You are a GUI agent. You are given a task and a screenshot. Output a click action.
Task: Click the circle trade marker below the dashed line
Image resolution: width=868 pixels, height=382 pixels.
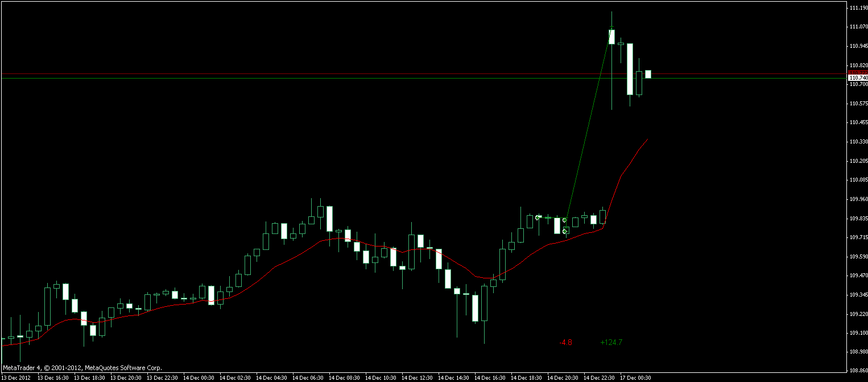coord(565,231)
